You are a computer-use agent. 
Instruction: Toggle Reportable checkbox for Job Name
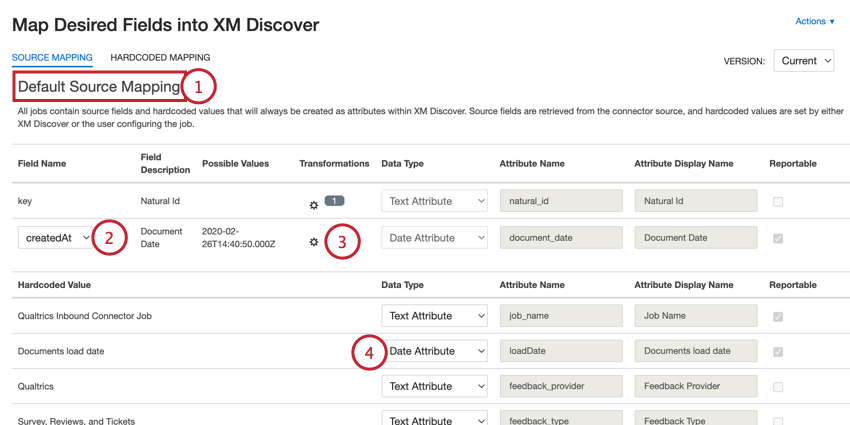778,317
